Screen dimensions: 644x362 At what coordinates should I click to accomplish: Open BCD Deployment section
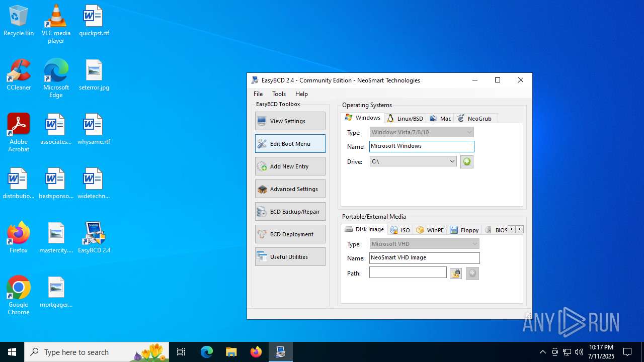click(290, 234)
